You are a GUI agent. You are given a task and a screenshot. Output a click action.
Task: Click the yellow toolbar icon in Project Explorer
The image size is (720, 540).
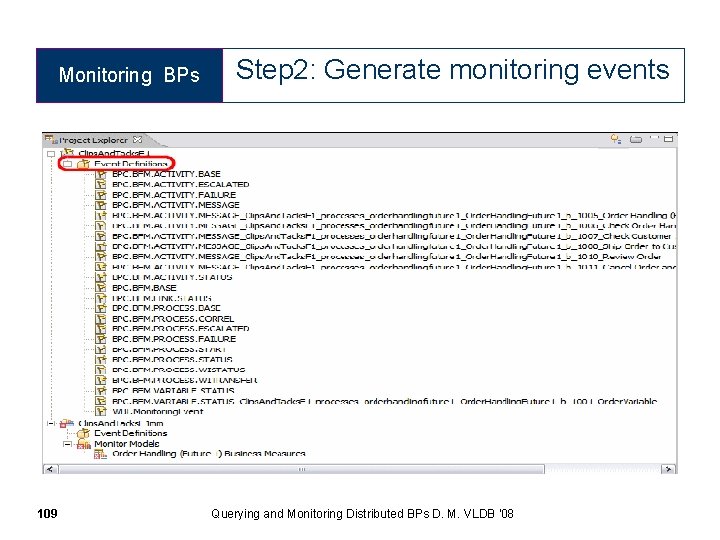tap(616, 139)
